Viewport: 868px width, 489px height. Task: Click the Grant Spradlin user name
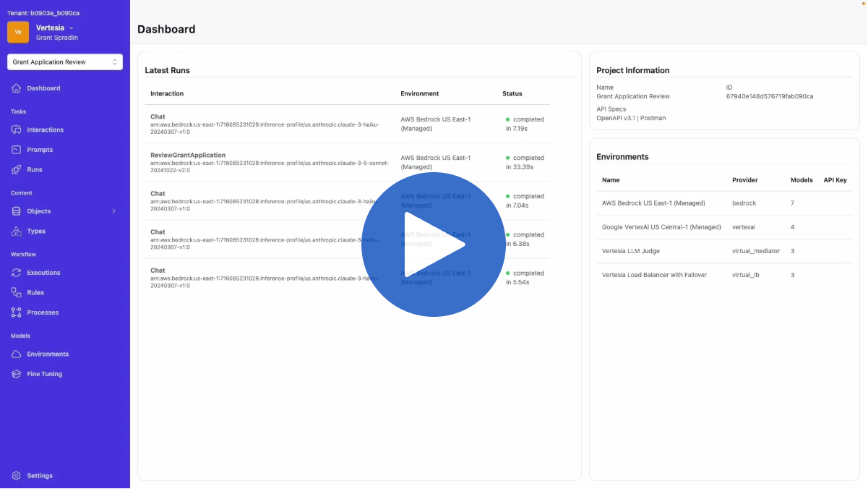click(57, 38)
